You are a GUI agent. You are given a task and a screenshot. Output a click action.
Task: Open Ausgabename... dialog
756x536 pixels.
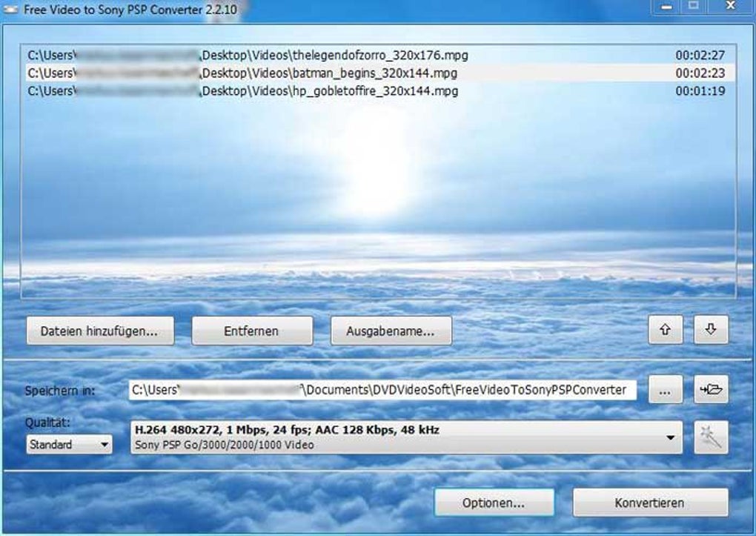point(391,331)
